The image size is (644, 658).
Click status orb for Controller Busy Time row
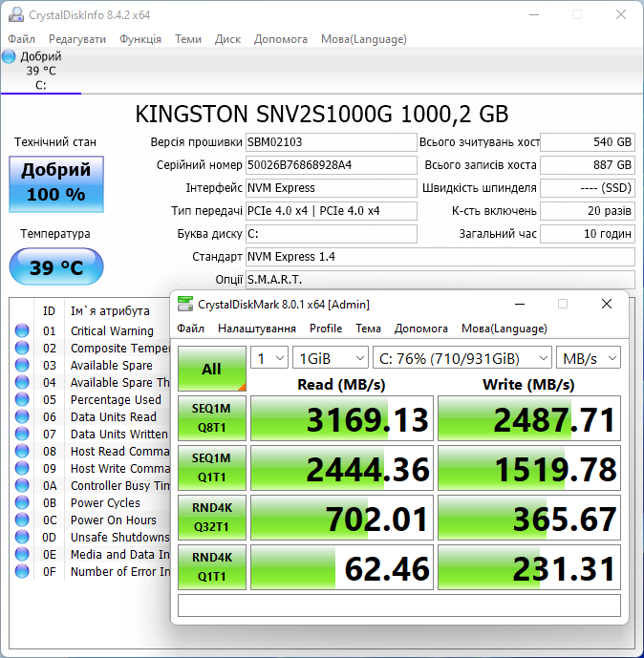pyautogui.click(x=22, y=485)
